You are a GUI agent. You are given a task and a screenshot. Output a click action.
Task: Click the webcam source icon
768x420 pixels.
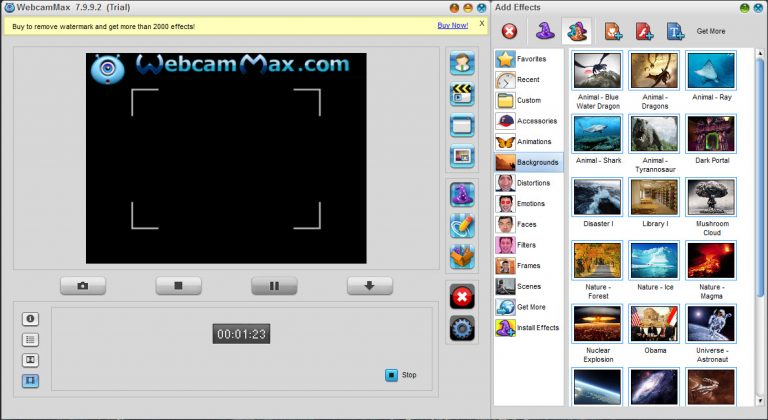(461, 64)
